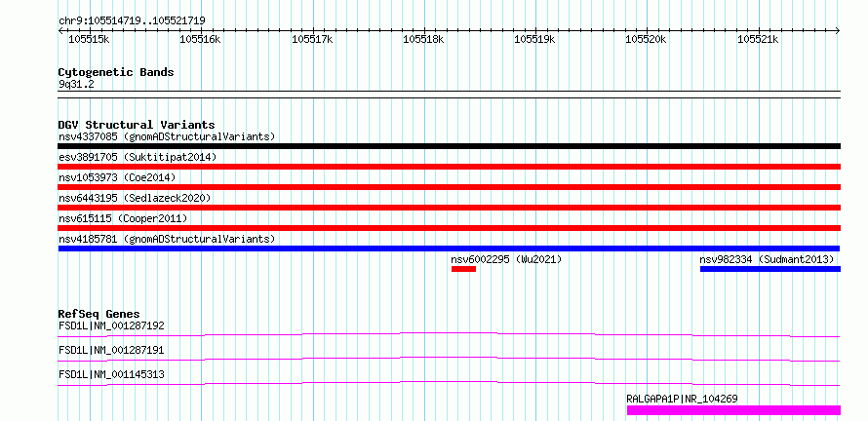The image size is (868, 421).
Task: Open the DGV Structural Variants track heading
Action: tap(137, 125)
